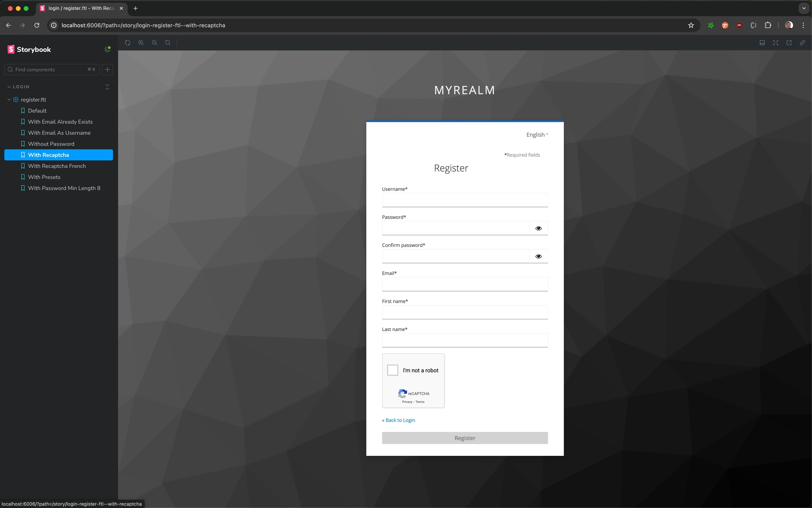Enter full screen mode in Storybook
812x508 pixels.
pos(775,43)
